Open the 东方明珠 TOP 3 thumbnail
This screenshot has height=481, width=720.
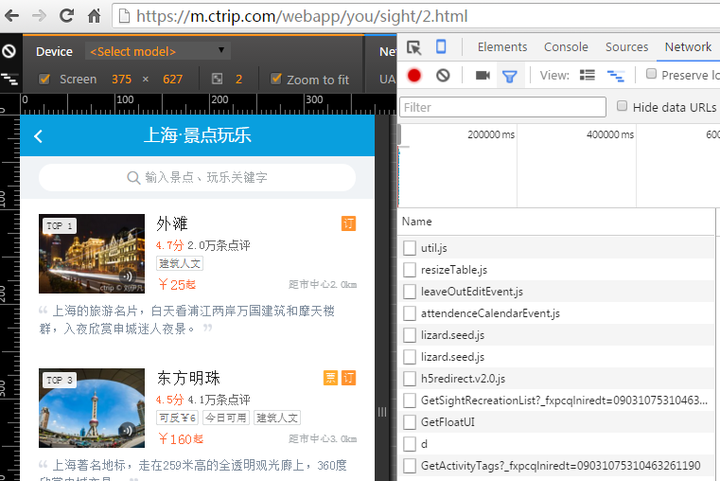click(x=92, y=408)
